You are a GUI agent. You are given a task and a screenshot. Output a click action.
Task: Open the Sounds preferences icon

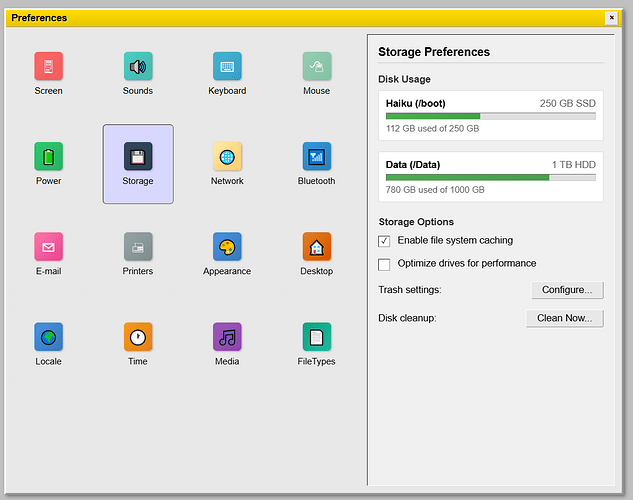pyautogui.click(x=138, y=66)
